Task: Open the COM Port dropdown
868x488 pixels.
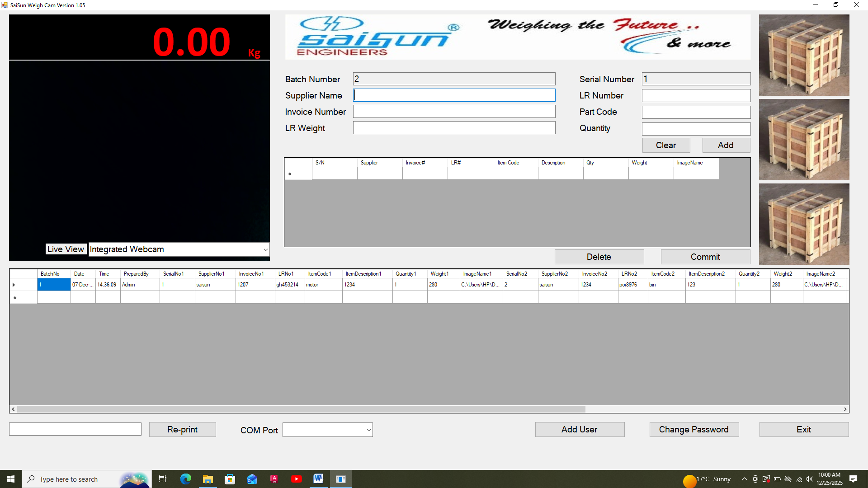Action: 368,430
